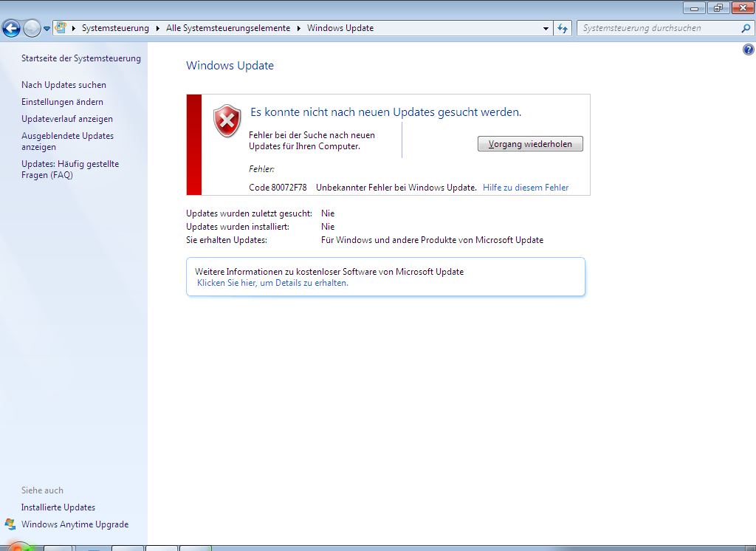Open Updates: Häufig gestellte Fragen (FAQ)
The height and width of the screenshot is (551, 756).
(x=70, y=169)
